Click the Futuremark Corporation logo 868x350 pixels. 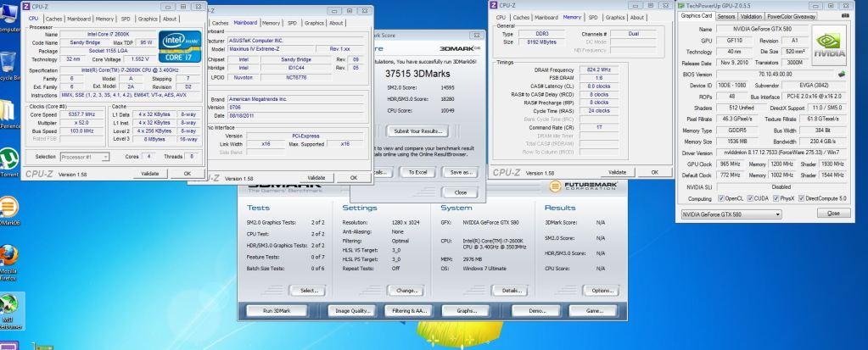tap(583, 186)
